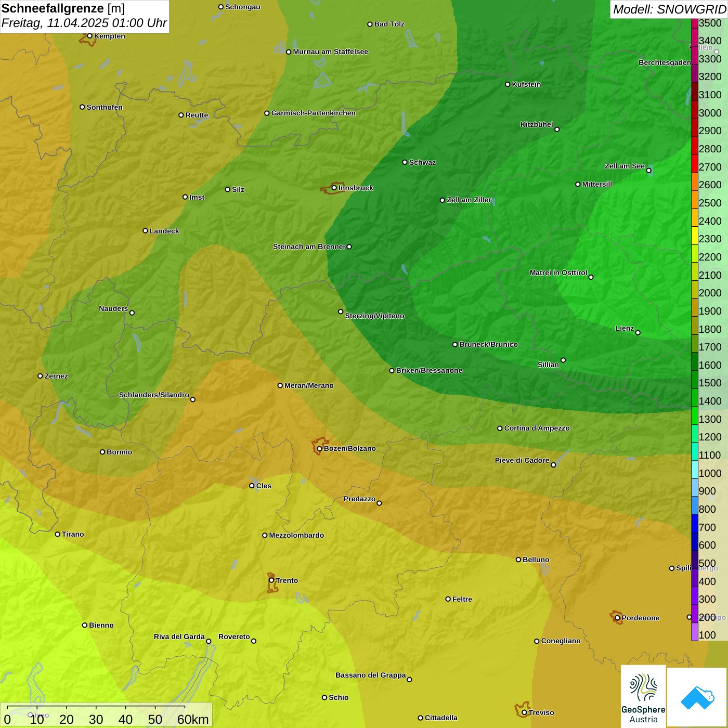Click the Treviso city marker dot
Viewport: 728px width, 728px height.
524,712
